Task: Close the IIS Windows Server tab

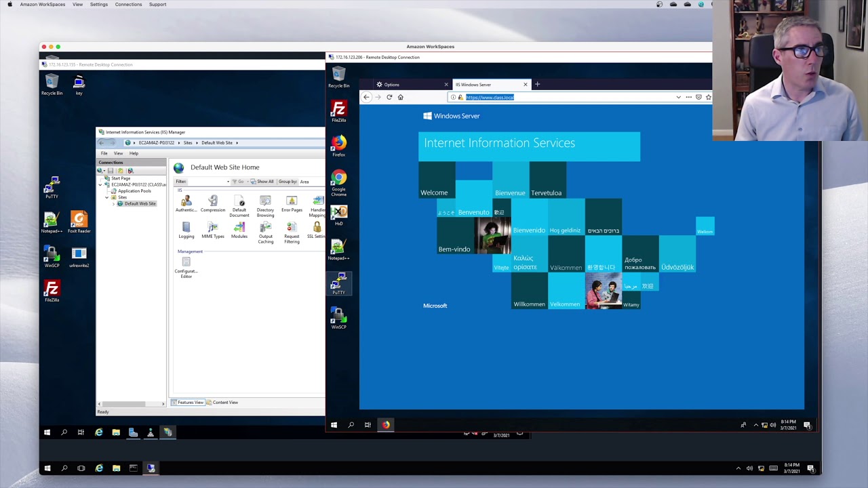Action: tap(525, 85)
